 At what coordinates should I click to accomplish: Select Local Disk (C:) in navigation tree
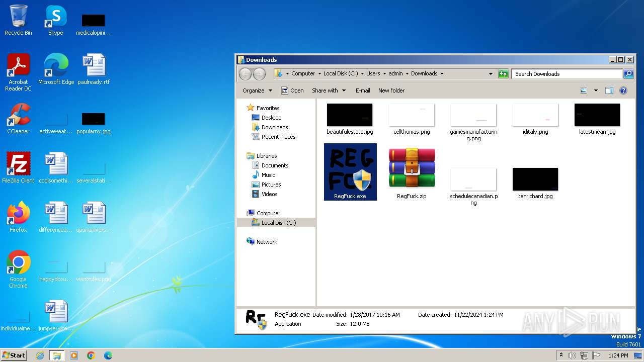tap(276, 223)
